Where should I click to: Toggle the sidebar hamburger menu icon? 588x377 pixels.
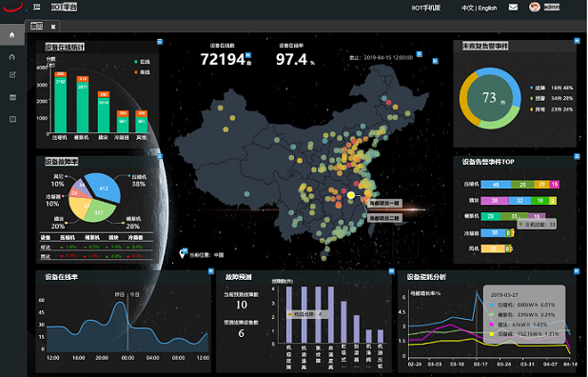[36, 7]
